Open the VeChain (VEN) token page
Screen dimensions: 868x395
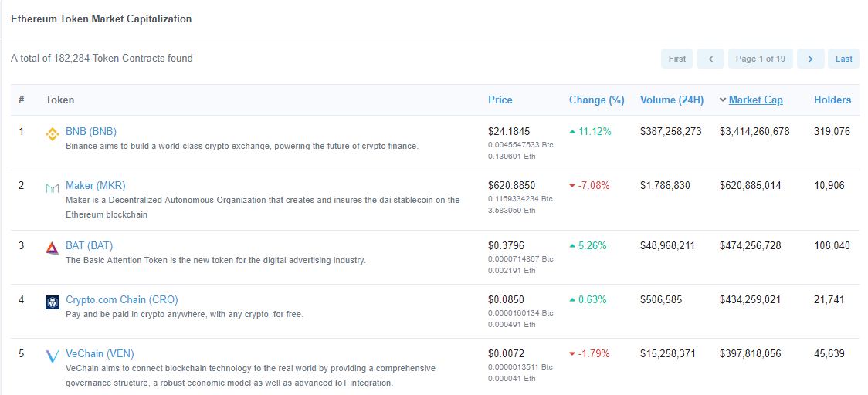tap(100, 353)
